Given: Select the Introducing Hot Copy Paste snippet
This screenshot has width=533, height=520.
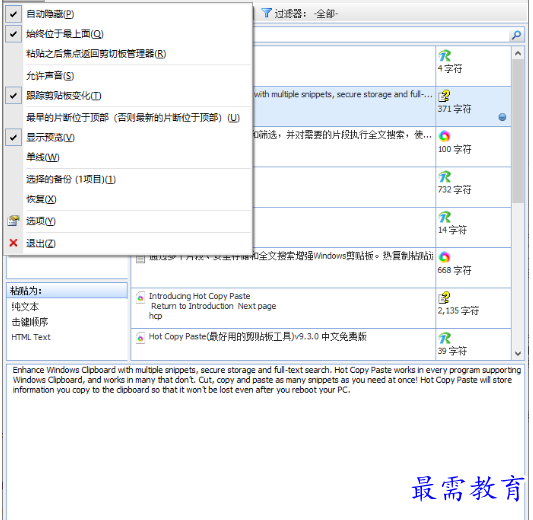Looking at the screenshot, I should click(x=283, y=308).
